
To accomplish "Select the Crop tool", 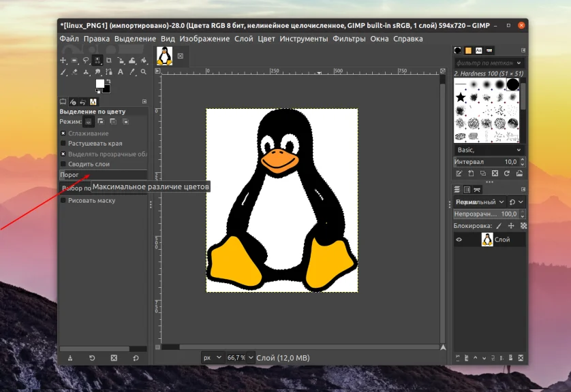I will [x=109, y=61].
